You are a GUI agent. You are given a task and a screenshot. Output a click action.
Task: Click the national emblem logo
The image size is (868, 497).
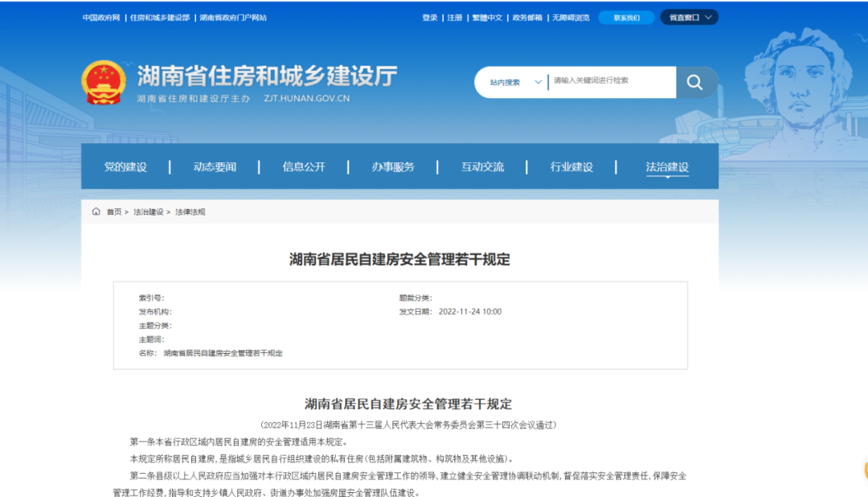pyautogui.click(x=104, y=83)
